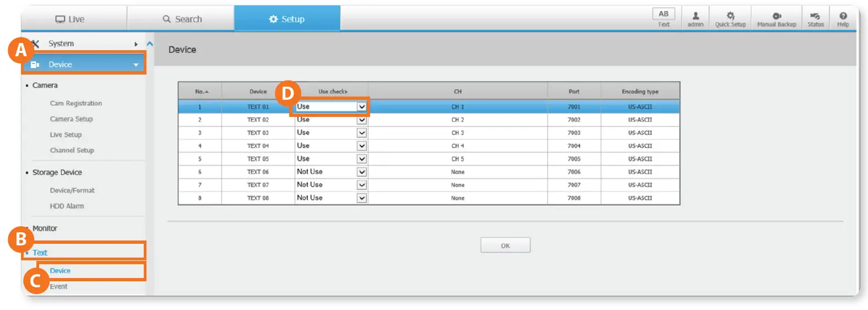Switch to the Live tab
868x310 pixels.
point(74,19)
